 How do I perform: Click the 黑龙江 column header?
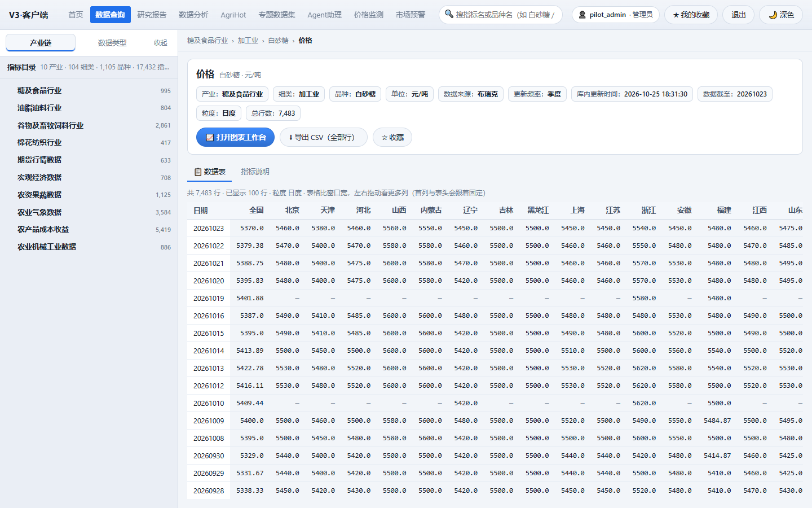[x=538, y=211]
